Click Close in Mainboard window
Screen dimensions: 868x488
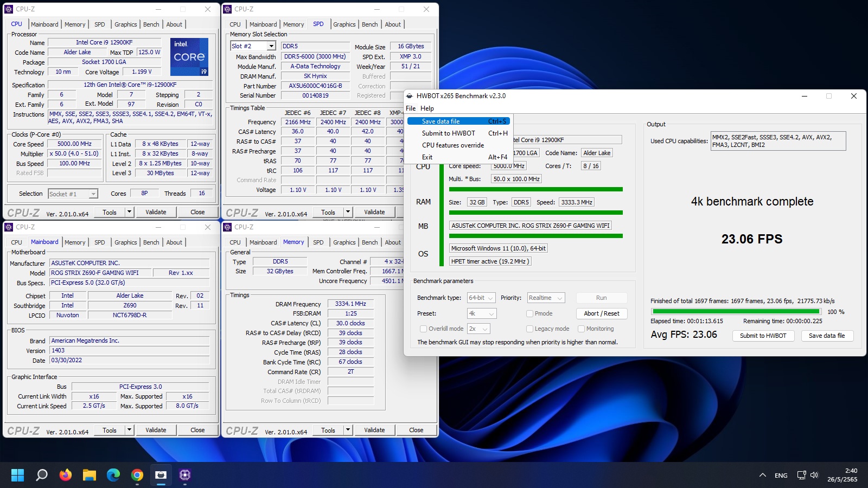click(197, 430)
